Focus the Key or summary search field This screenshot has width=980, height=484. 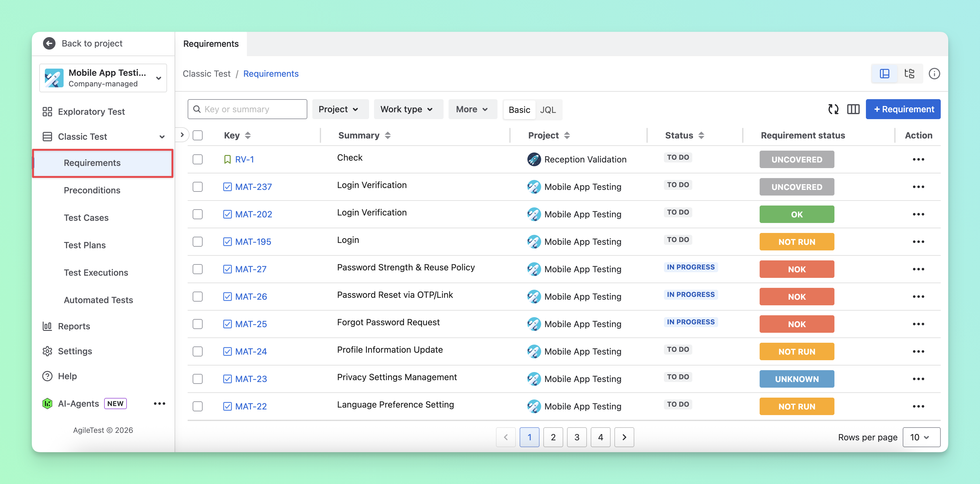point(247,109)
